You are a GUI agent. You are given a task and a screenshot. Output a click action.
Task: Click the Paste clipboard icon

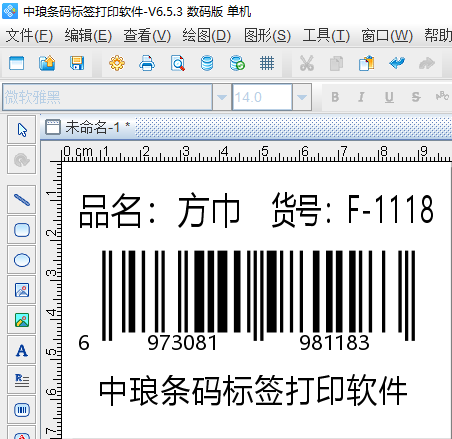367,63
